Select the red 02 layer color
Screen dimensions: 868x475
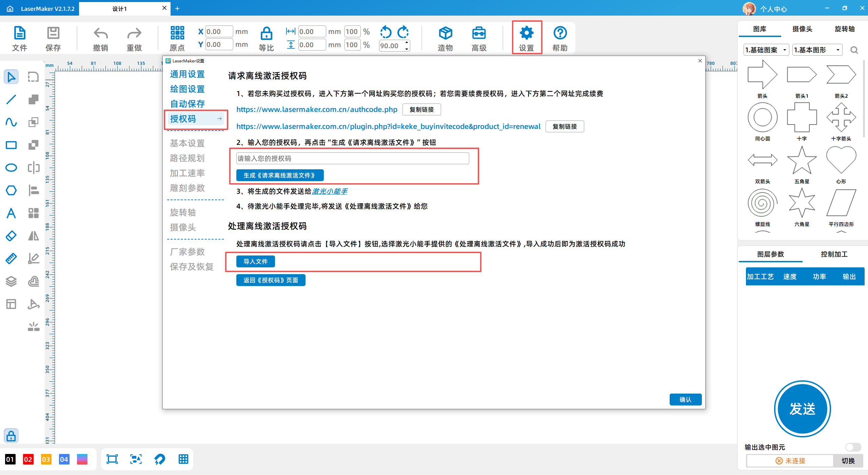(x=28, y=459)
